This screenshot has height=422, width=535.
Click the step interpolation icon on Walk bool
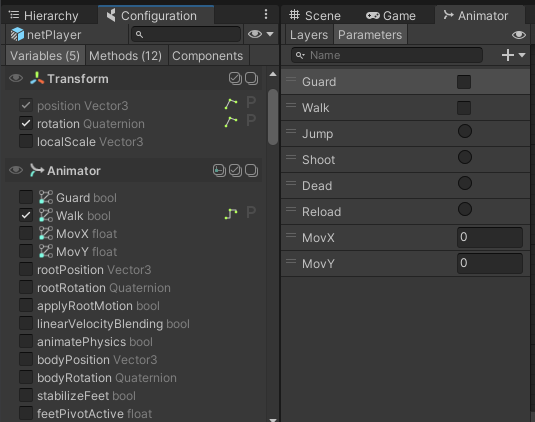231,214
